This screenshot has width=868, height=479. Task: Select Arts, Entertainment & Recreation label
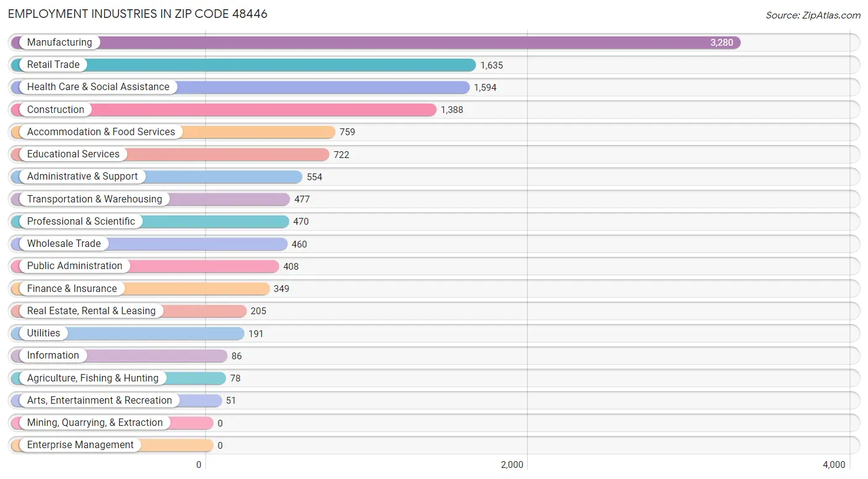(x=99, y=401)
